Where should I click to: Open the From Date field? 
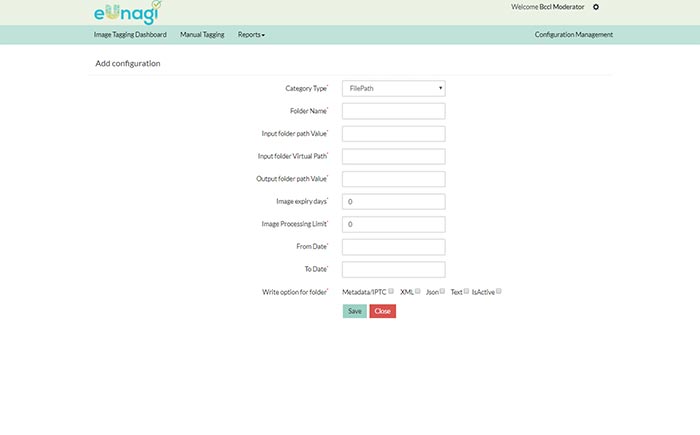click(x=393, y=246)
